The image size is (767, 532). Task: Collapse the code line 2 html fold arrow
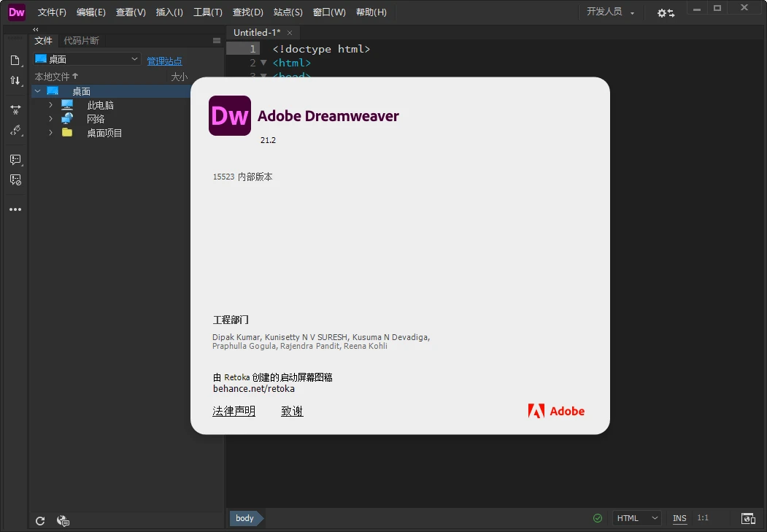pos(263,63)
